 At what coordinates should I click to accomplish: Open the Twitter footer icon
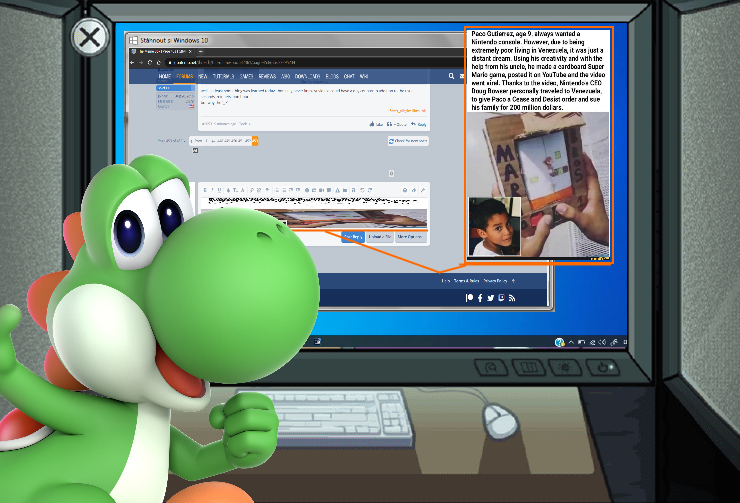pos(490,298)
